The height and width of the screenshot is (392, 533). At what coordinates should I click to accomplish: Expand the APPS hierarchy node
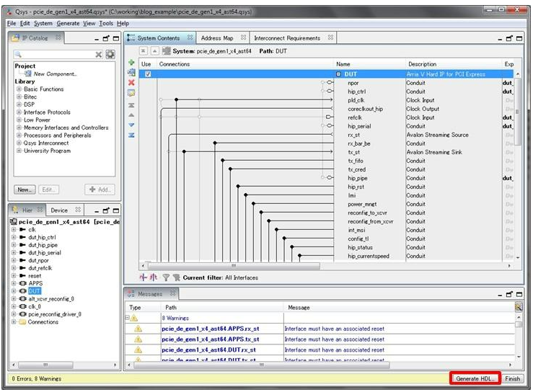point(14,283)
